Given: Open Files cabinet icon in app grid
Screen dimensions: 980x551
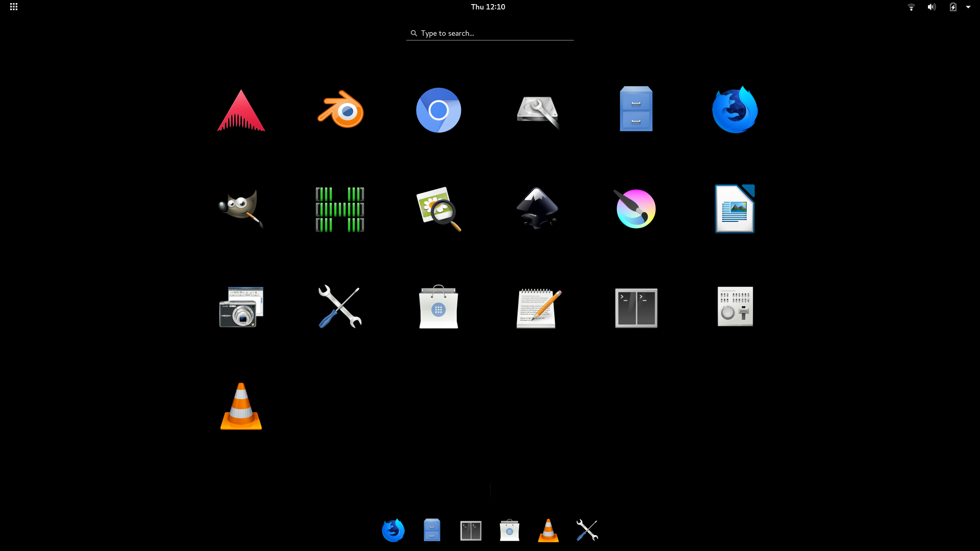Looking at the screenshot, I should (x=636, y=109).
